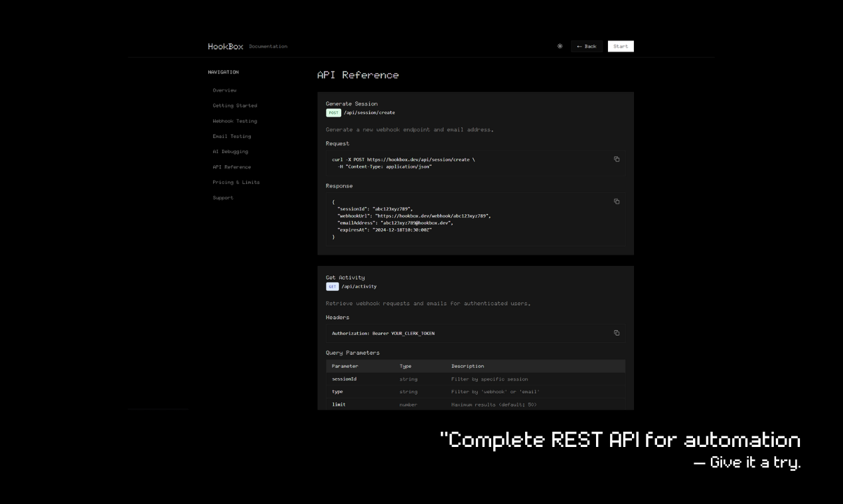Click the POST method badge
This screenshot has width=843, height=504.
tap(333, 113)
